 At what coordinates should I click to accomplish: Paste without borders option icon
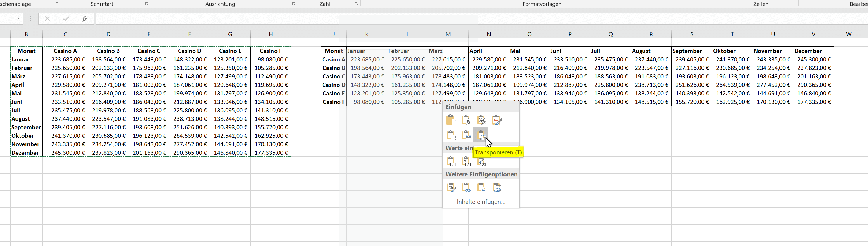451,135
